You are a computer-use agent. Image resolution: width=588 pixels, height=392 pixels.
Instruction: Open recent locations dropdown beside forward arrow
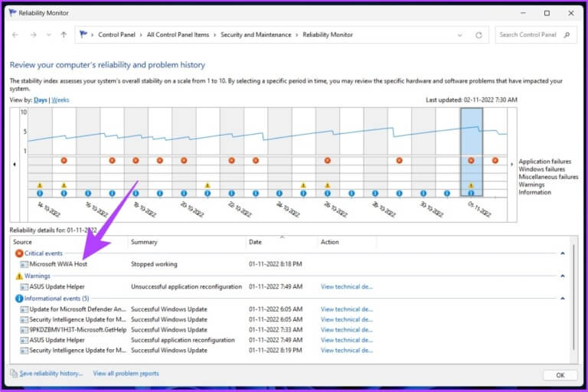click(x=49, y=35)
